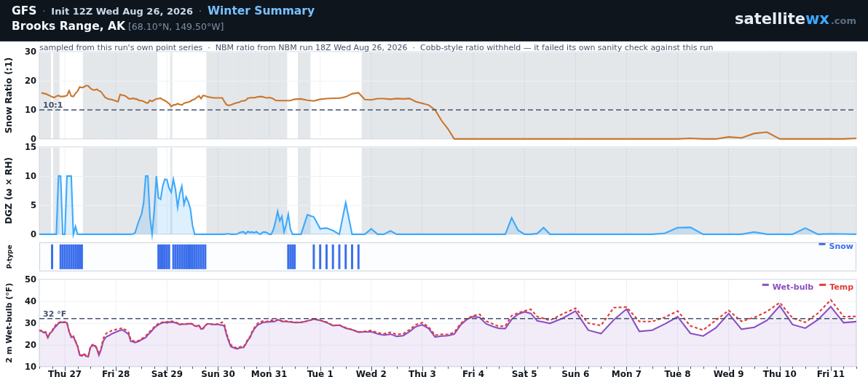868x377 pixels.
Task: Click the '2 m Wet-bulb (°F)' axis label
Action: 9,322
